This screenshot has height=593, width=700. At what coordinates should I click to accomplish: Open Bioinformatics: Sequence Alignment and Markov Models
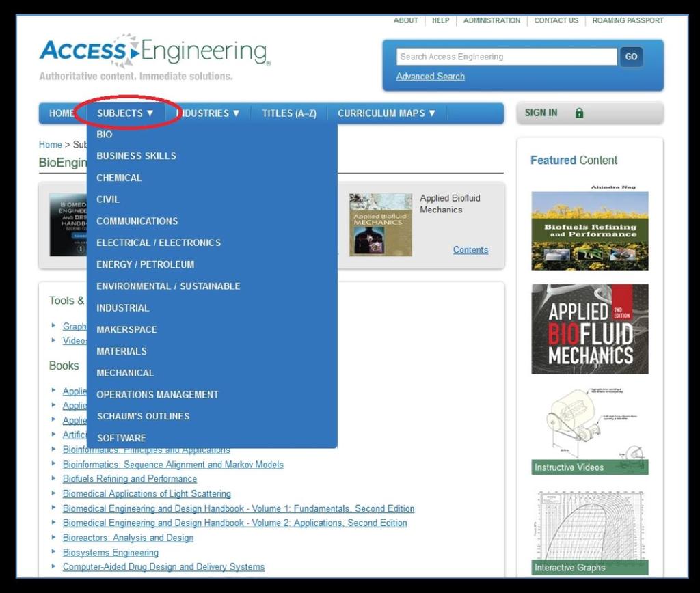pos(173,465)
